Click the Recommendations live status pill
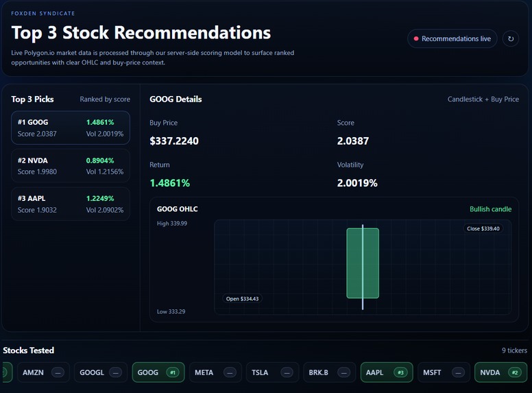The width and height of the screenshot is (532, 393). point(452,38)
